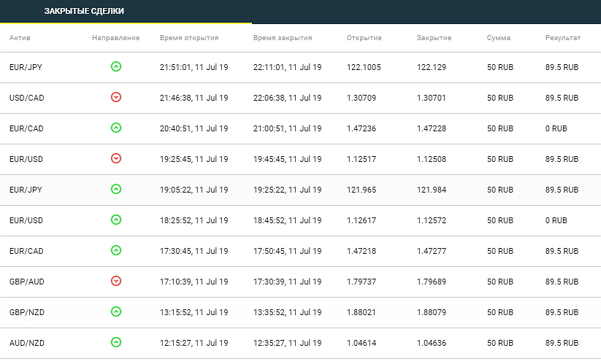
Task: Click the Время открытия column header
Action: (189, 38)
